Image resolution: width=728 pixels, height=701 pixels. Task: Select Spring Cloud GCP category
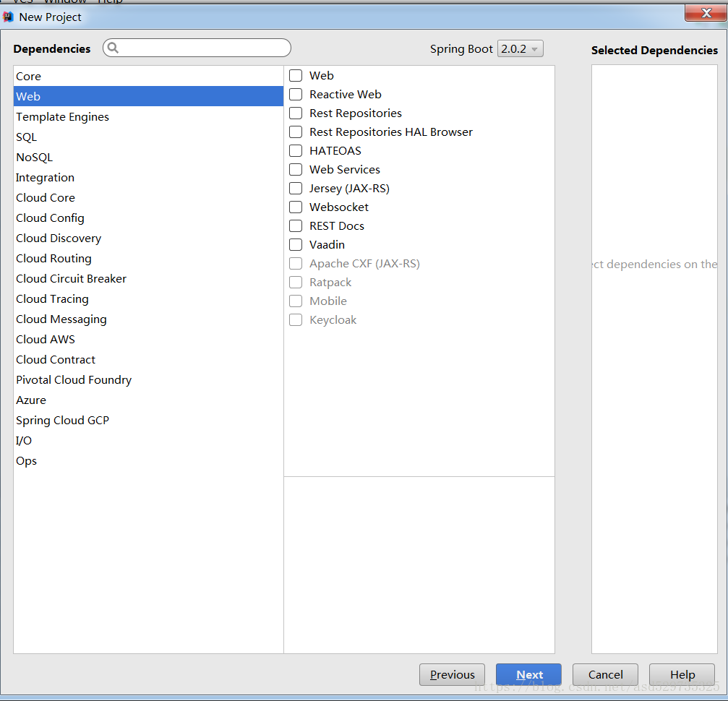click(148, 420)
